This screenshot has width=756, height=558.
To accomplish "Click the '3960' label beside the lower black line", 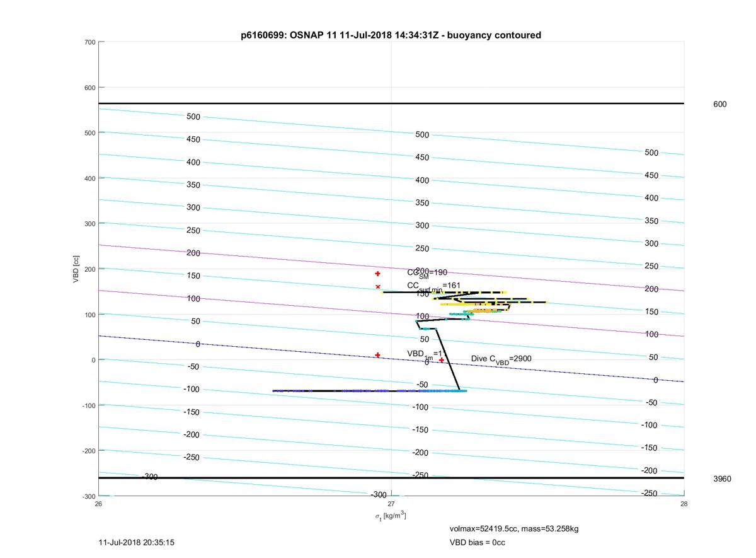I will [722, 479].
